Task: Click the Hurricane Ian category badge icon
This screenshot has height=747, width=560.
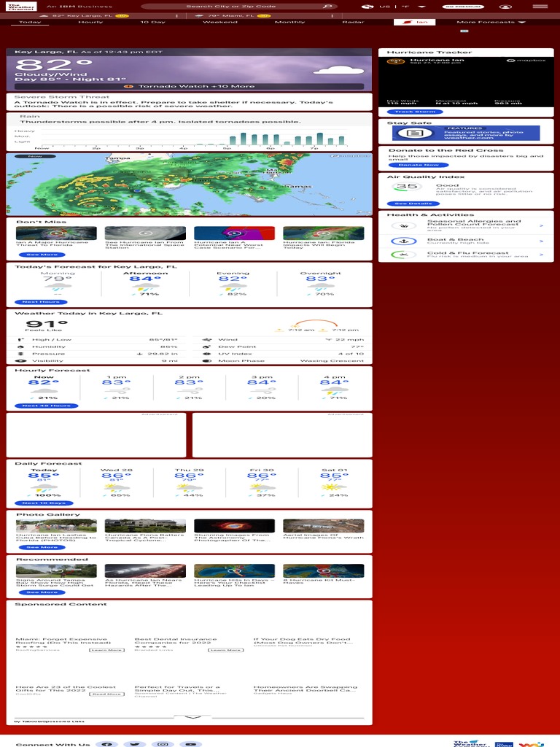Action: 395,61
